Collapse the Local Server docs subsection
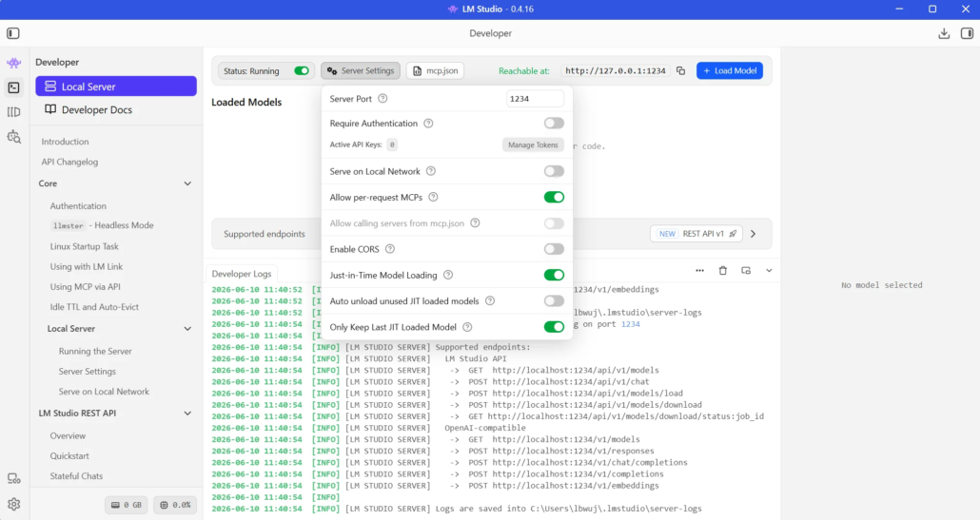This screenshot has height=520, width=980. [x=187, y=329]
